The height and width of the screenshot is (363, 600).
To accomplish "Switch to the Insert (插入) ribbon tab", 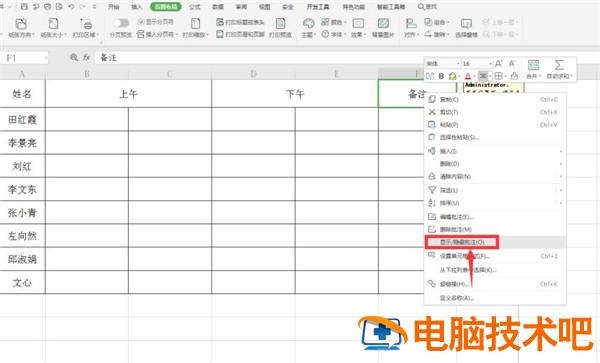I will pyautogui.click(x=137, y=7).
